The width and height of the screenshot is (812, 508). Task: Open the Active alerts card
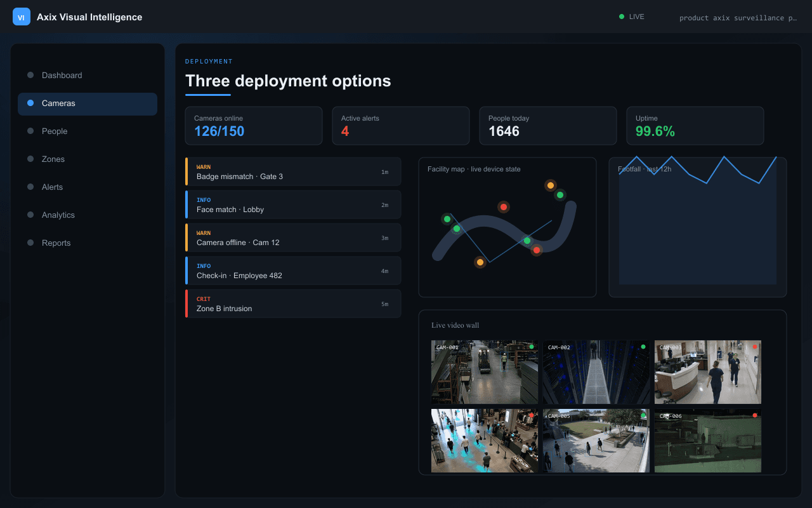[x=401, y=126]
